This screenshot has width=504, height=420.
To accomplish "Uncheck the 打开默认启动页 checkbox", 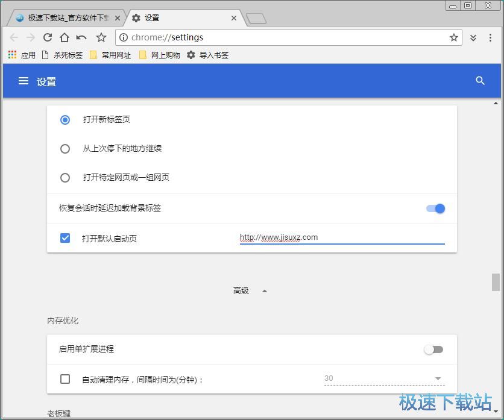I will point(65,238).
